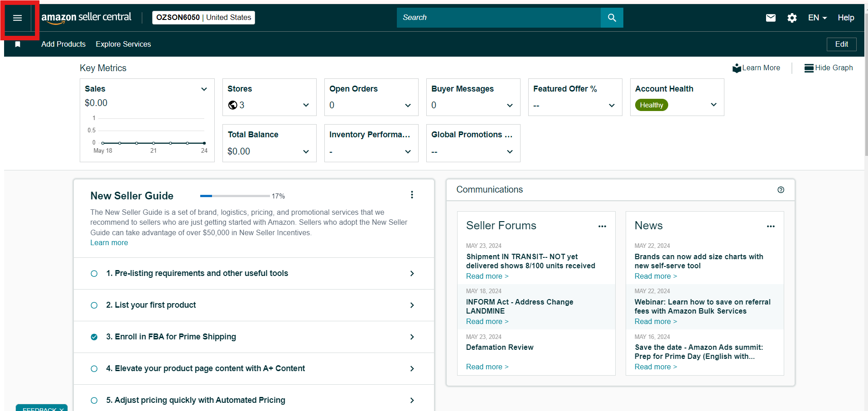
Task: Select step 4 A+ Content circle
Action: click(94, 369)
